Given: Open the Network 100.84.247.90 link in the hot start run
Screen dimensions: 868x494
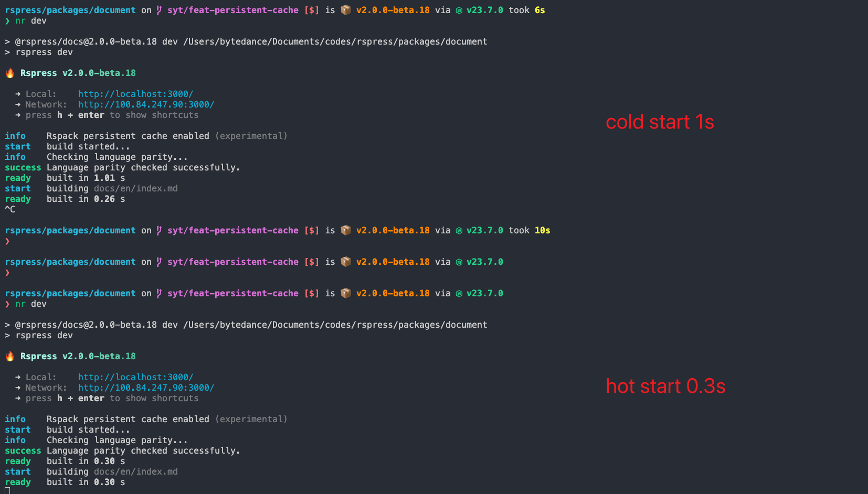Looking at the screenshot, I should pyautogui.click(x=146, y=388).
